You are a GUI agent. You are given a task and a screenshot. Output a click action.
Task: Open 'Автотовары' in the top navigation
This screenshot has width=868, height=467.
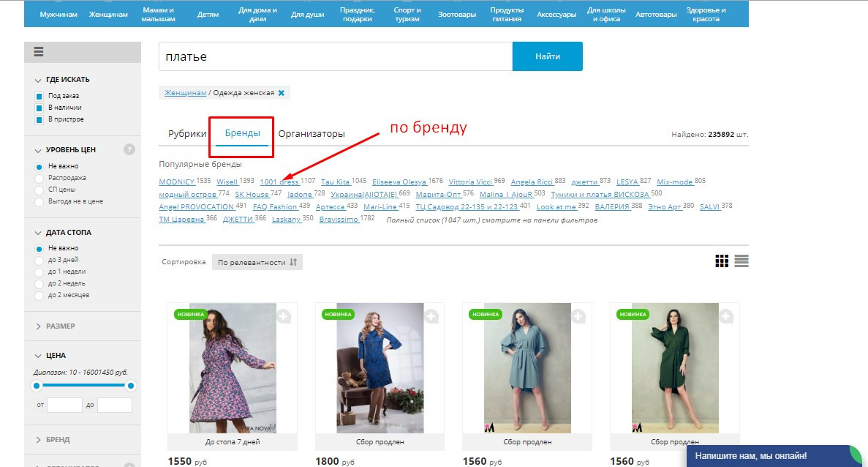656,15
